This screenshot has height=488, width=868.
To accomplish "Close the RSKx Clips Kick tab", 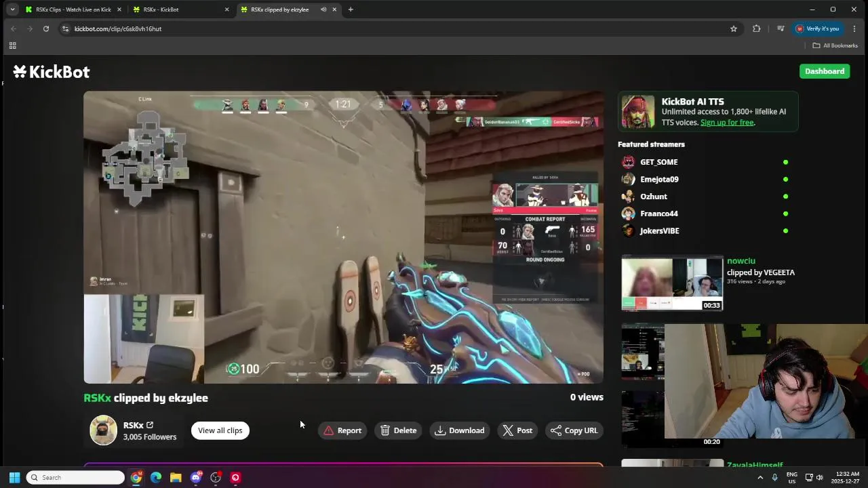I will [119, 9].
